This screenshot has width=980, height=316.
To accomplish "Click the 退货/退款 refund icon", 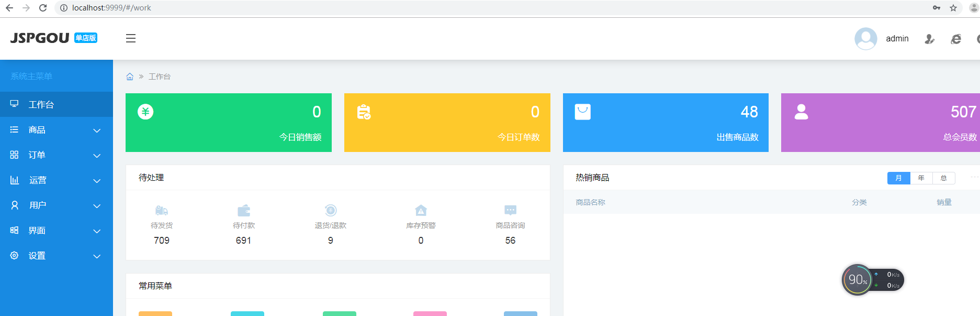I will 331,210.
